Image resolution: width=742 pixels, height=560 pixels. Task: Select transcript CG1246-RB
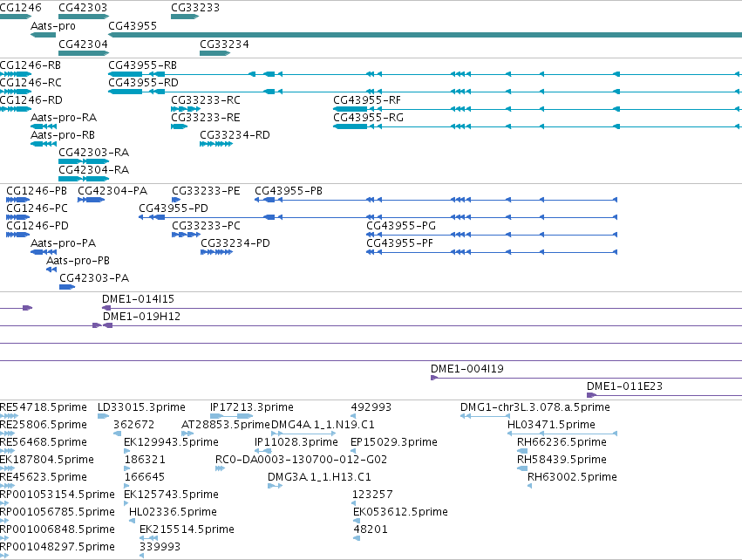pyautogui.click(x=31, y=65)
